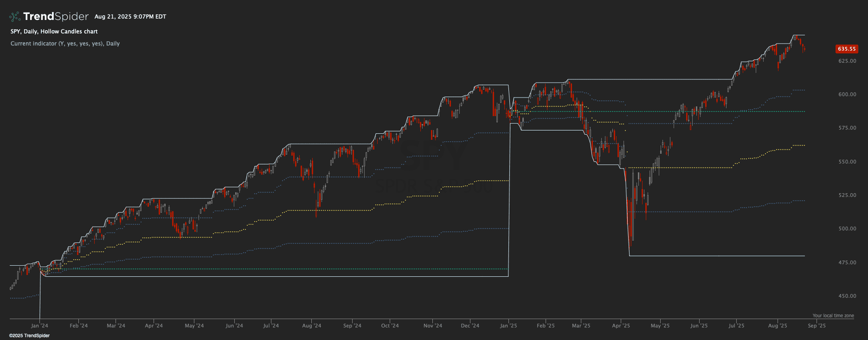This screenshot has height=340, width=868.
Task: Click the Jul '24 date axis label
Action: (271, 326)
